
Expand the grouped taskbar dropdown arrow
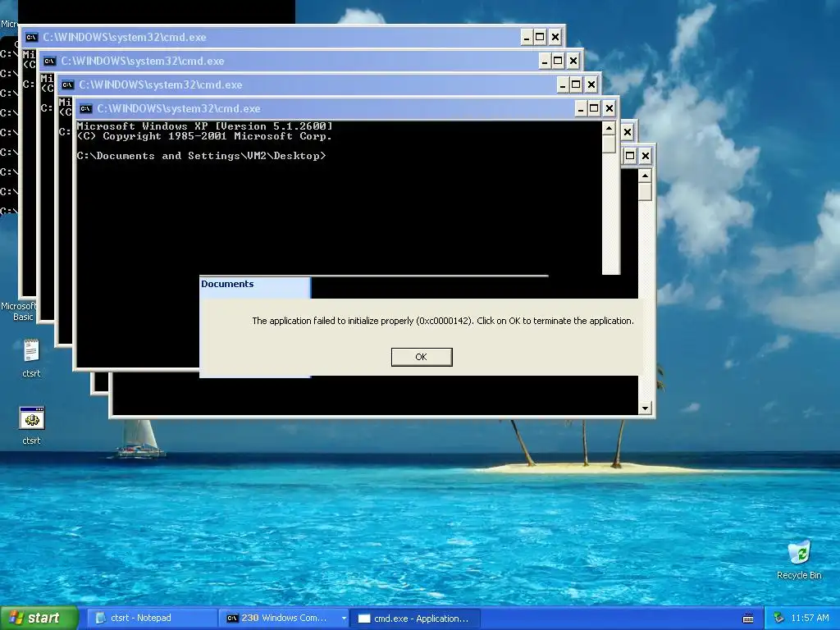pyautogui.click(x=344, y=619)
